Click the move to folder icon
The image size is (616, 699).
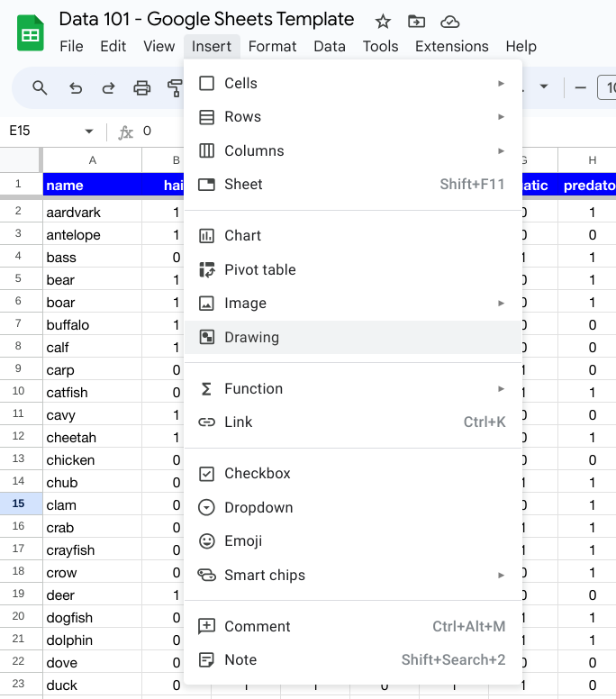pyautogui.click(x=416, y=22)
